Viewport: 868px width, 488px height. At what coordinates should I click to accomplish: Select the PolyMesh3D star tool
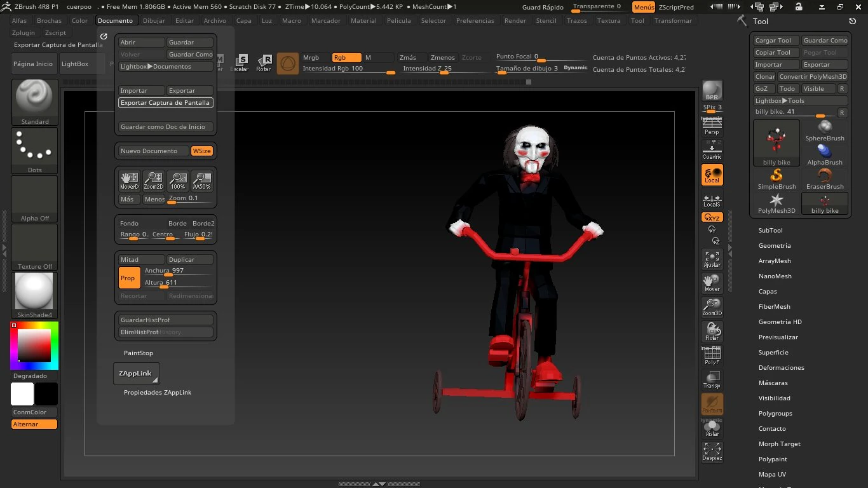(776, 203)
